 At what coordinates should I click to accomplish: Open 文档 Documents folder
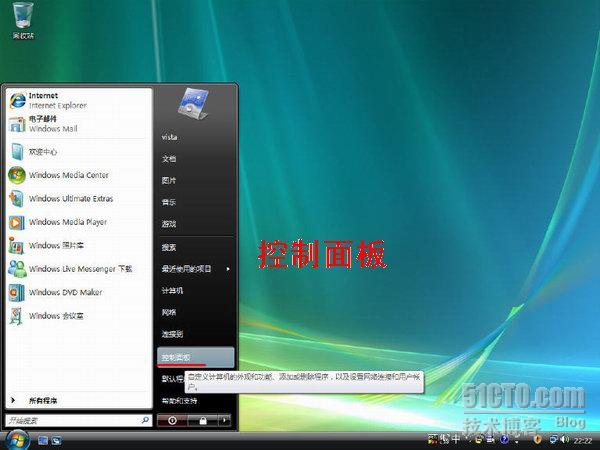click(x=195, y=159)
